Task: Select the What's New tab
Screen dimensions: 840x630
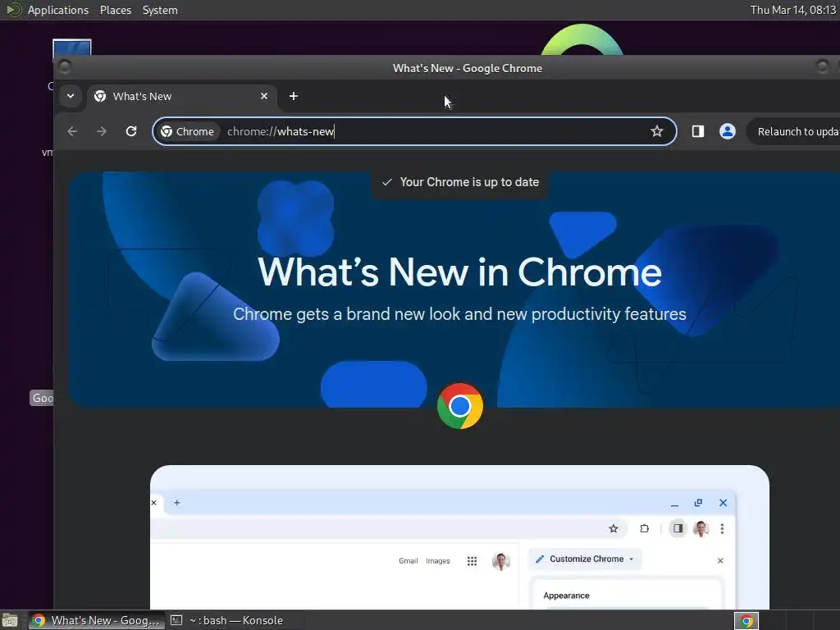Action: pyautogui.click(x=182, y=97)
